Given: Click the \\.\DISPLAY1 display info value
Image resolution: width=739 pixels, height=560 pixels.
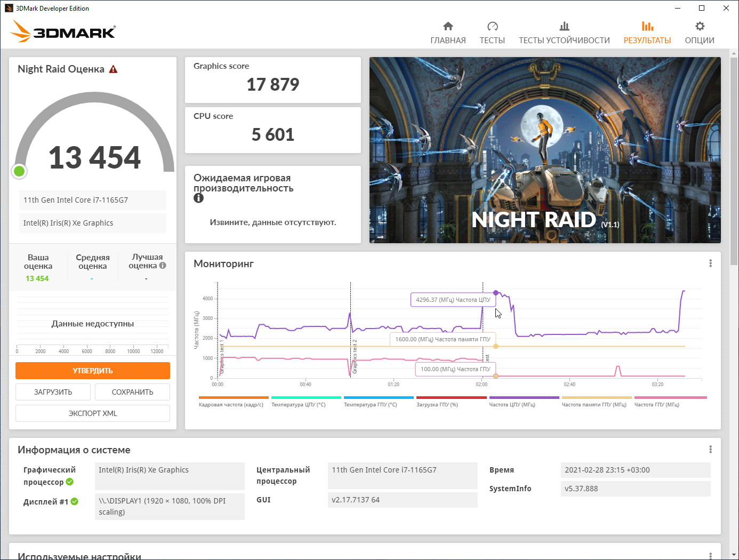Looking at the screenshot, I should point(170,506).
